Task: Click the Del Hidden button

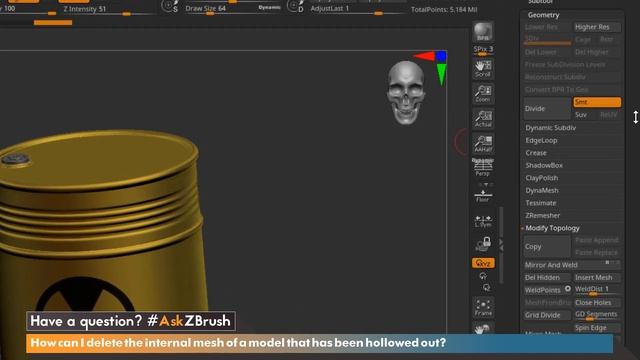Action: pyautogui.click(x=547, y=278)
